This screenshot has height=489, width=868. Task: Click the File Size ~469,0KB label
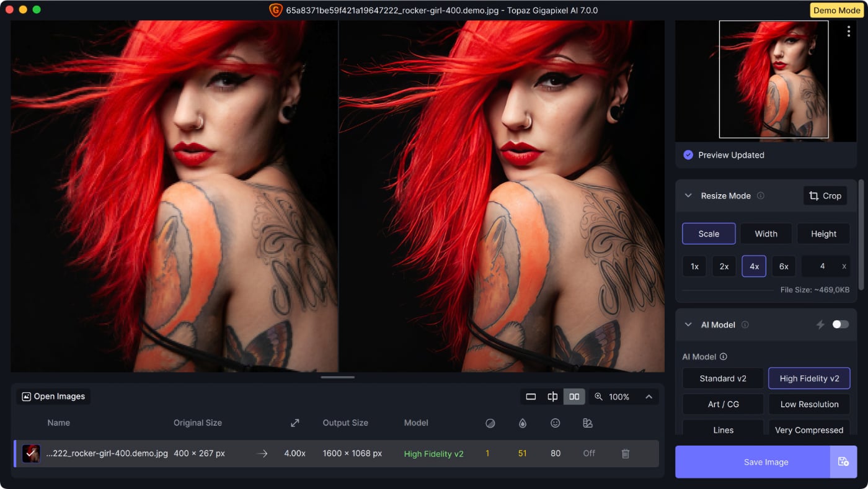[x=815, y=289]
